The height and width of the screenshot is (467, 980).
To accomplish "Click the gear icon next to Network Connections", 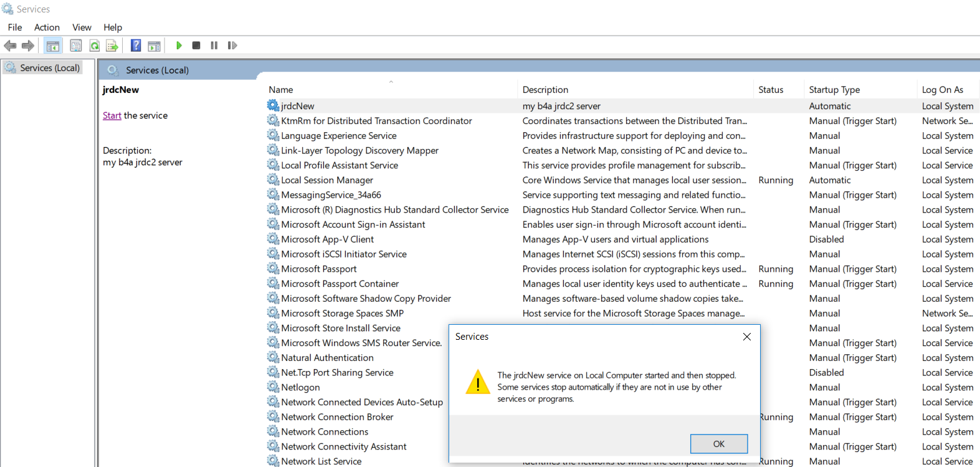I will click(x=273, y=431).
